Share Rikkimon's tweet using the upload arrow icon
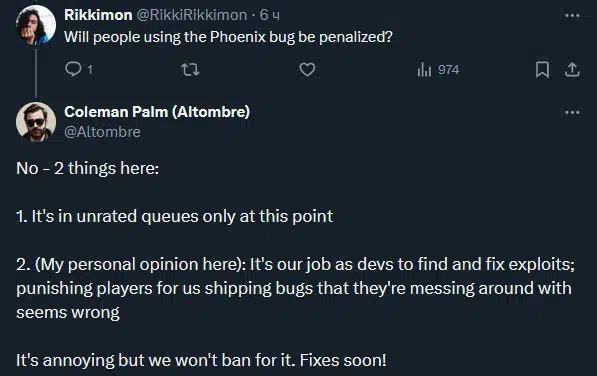Viewport: 597px width, 376px height. (x=572, y=70)
